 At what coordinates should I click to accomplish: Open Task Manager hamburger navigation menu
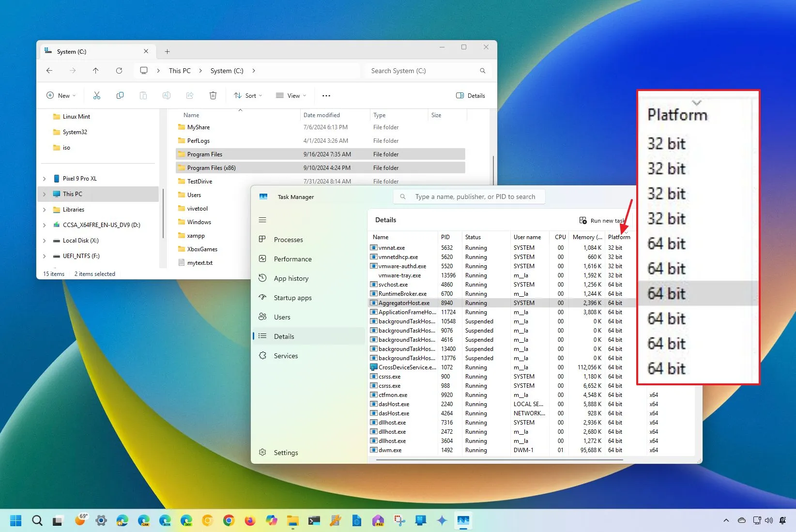coord(262,220)
